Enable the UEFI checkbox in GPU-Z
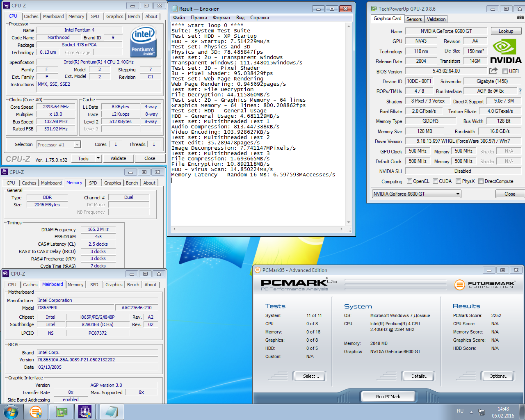This screenshot has width=525, height=420. click(x=505, y=71)
